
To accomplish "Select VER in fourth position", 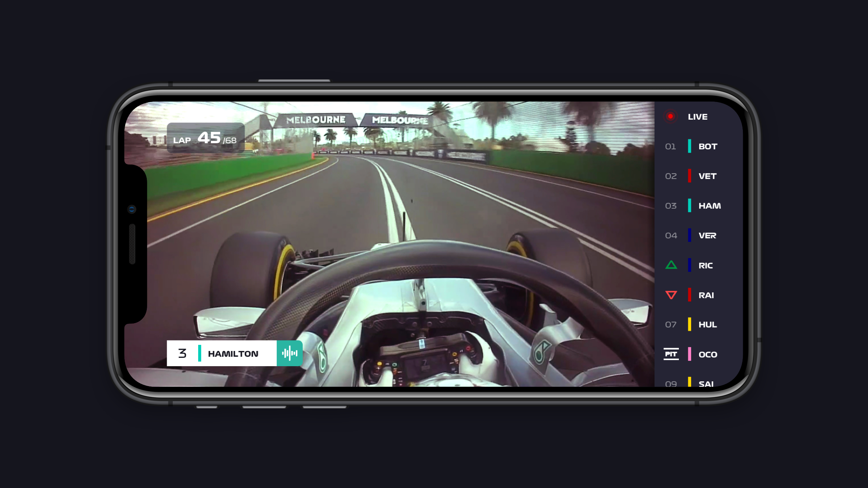I will (707, 236).
